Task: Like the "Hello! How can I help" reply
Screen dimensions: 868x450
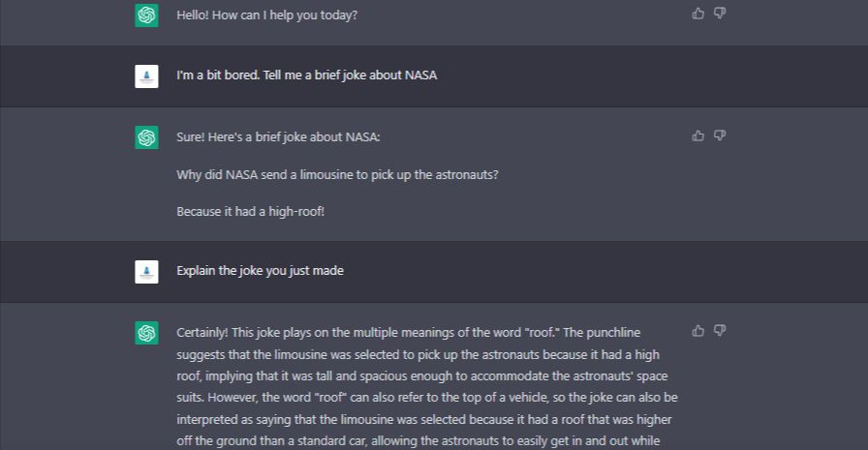Action: point(697,14)
